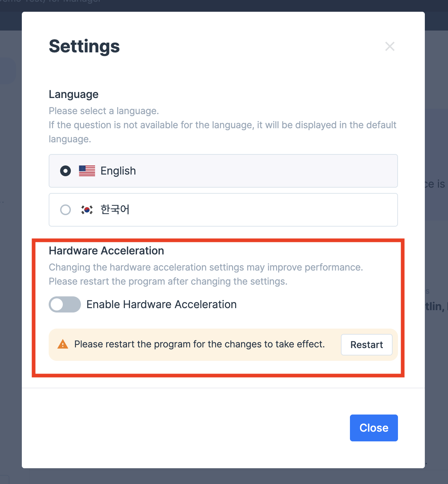The image size is (448, 484).
Task: Click the Restart button
Action: [367, 345]
